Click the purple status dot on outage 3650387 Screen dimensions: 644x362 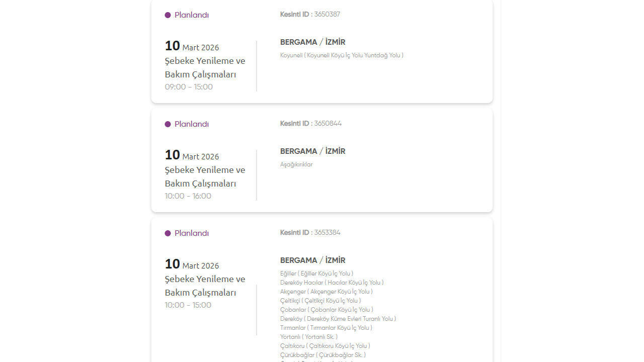coord(168,15)
